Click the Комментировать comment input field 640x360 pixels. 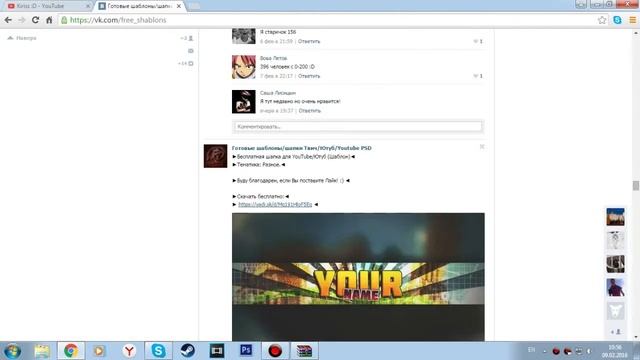click(x=358, y=127)
